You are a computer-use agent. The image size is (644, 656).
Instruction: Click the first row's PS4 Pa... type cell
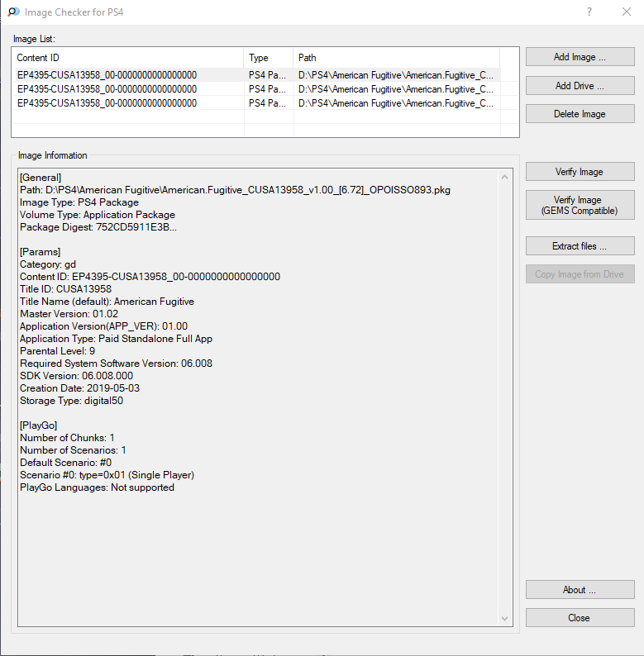tap(267, 75)
